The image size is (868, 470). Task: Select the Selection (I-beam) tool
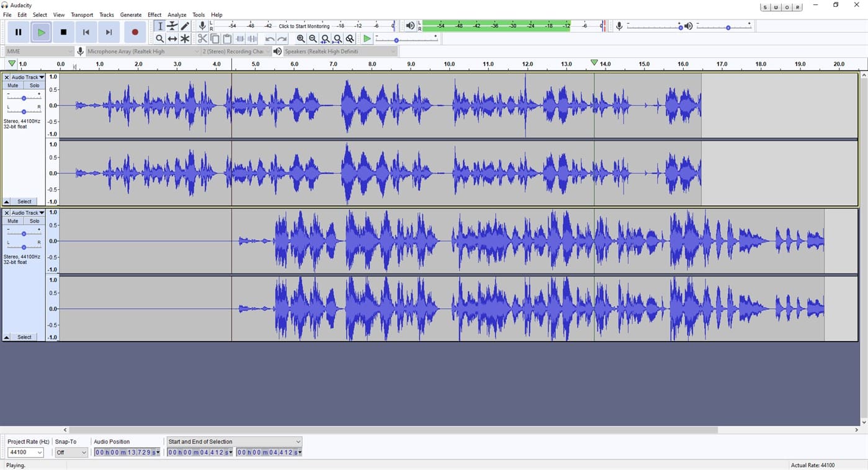[x=159, y=26]
